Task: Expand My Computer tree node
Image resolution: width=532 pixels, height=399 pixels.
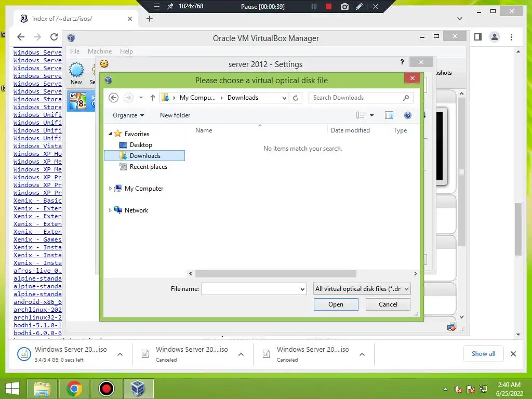Action: (x=110, y=188)
